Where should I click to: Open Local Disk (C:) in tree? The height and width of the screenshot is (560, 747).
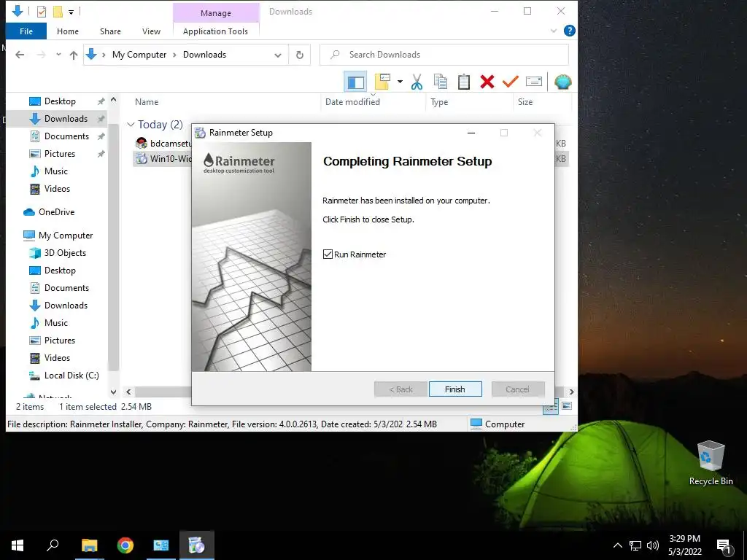[x=71, y=376]
